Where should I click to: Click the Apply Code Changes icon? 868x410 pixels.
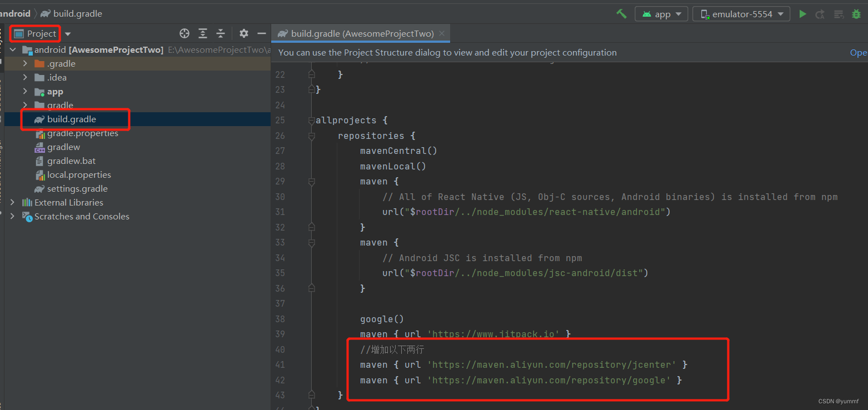(x=839, y=14)
